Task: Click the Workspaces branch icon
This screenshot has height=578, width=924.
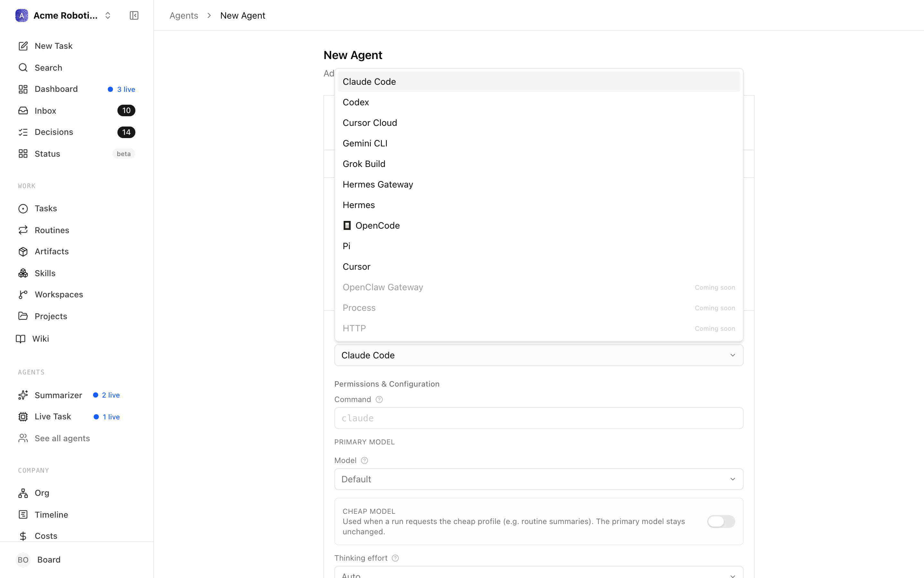Action: click(23, 294)
